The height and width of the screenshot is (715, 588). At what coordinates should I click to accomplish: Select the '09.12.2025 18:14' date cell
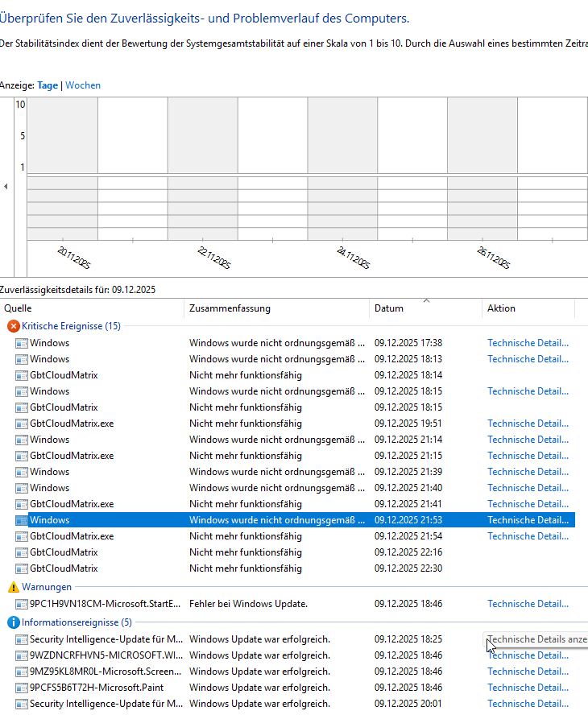(408, 375)
